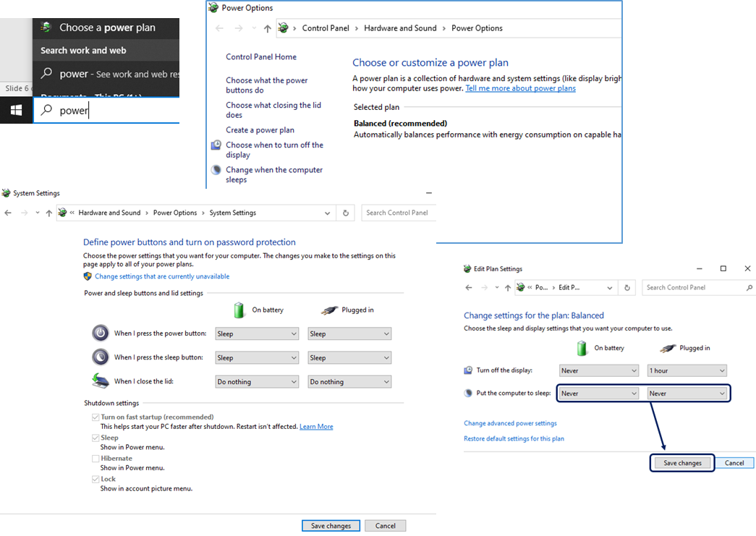756x536 pixels.
Task: Open power button On battery dropdown
Action: (x=257, y=333)
